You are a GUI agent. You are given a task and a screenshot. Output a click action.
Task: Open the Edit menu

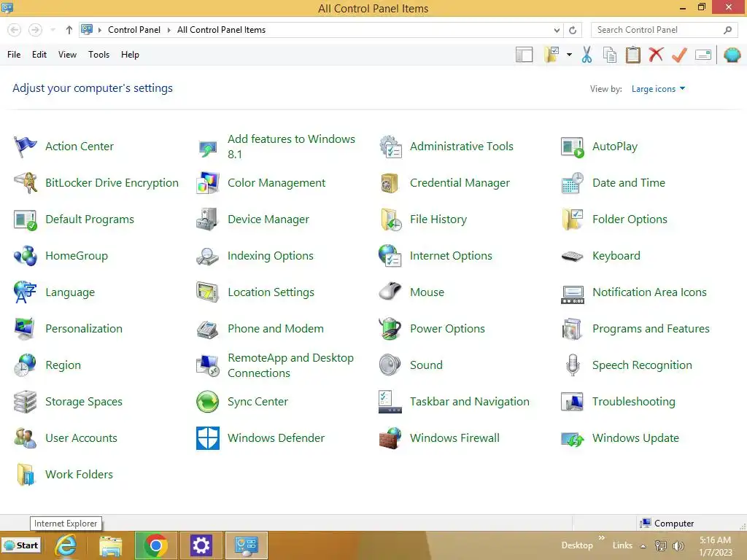[39, 55]
